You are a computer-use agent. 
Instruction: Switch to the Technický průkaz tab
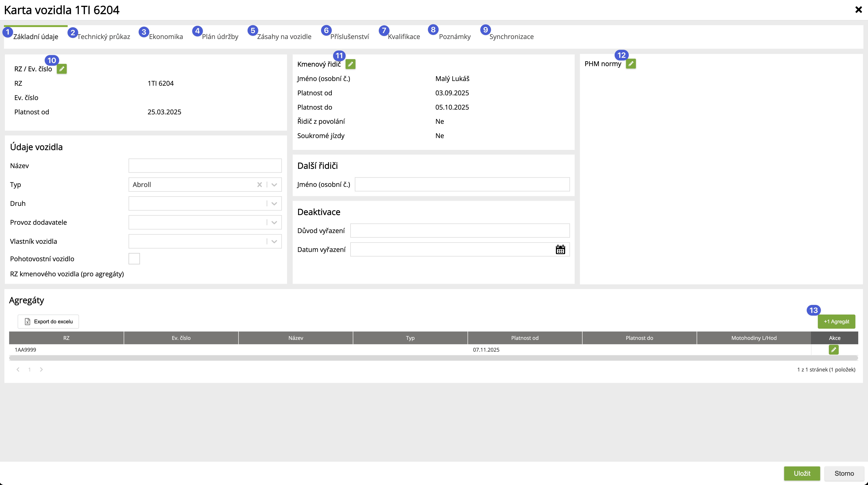(103, 37)
